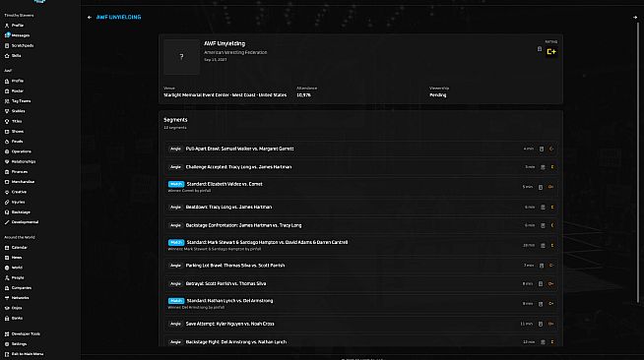The height and width of the screenshot is (360, 644).
Task: Open Standard: Nathan Lynch vs. Del Armstrong match
Action: 360,303
